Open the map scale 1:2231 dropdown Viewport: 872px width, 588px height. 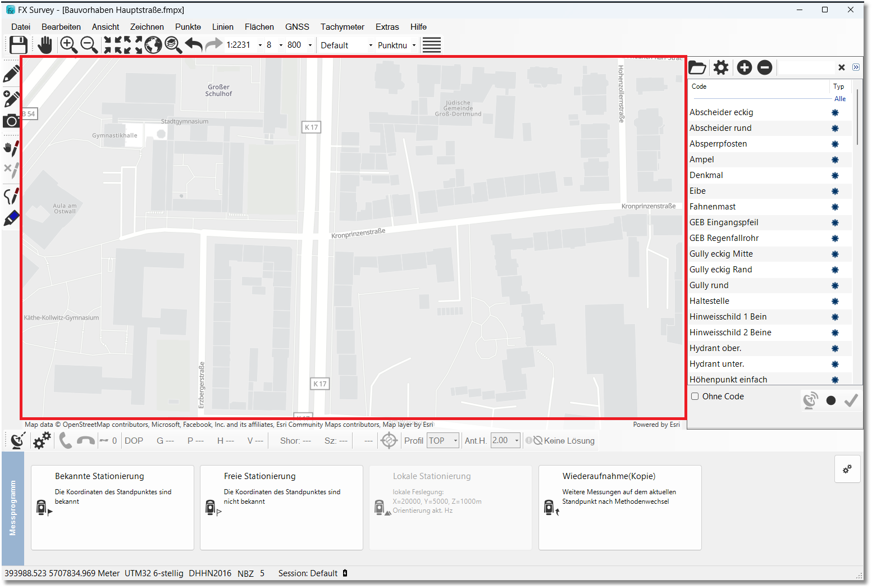[x=260, y=45]
